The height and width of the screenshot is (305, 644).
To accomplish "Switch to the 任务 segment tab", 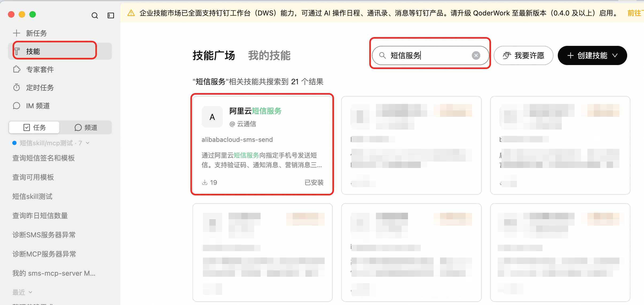I will point(34,127).
